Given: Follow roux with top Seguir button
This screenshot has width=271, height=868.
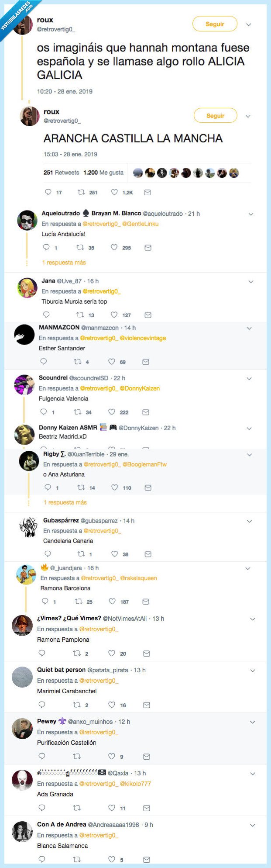Looking at the screenshot, I should 215,24.
